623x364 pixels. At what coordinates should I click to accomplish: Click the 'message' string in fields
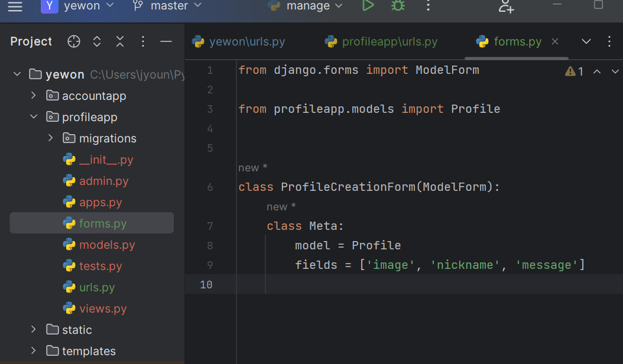point(546,265)
